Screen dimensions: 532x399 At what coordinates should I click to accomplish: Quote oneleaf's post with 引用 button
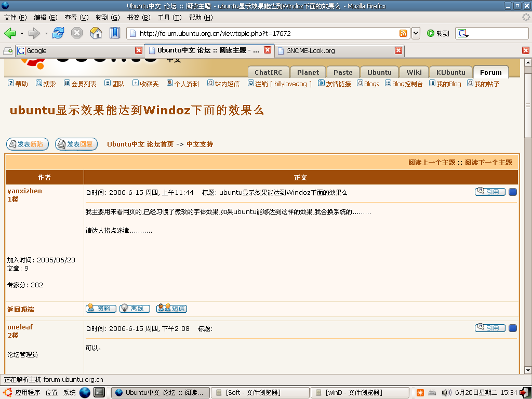coord(490,328)
